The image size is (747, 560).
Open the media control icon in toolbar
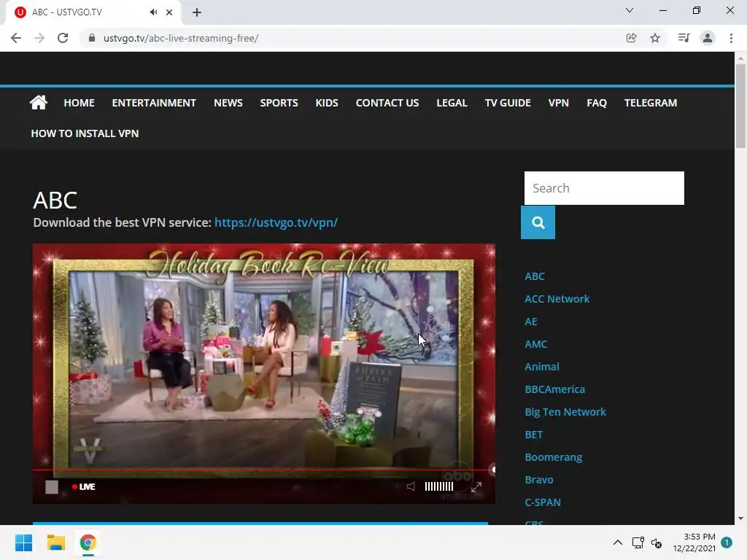click(x=684, y=38)
